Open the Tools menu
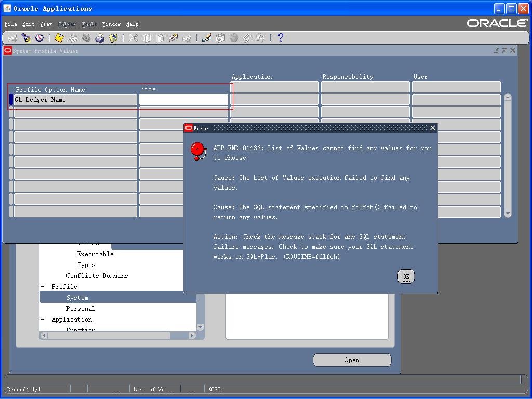Screen dimensions: 532x399 [x=89, y=24]
